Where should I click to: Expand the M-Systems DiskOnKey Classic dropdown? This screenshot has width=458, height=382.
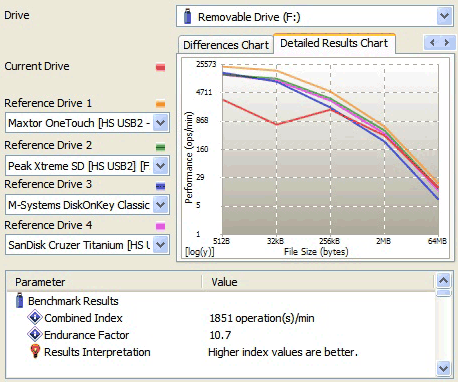161,205
